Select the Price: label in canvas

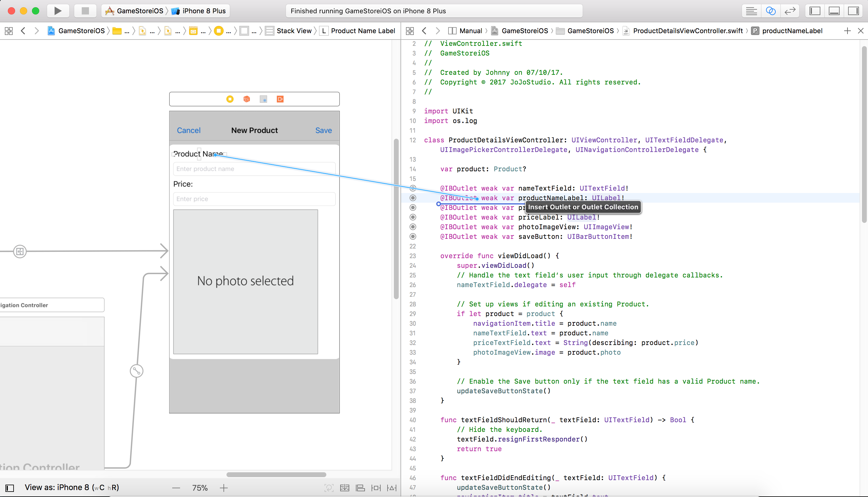coord(183,184)
